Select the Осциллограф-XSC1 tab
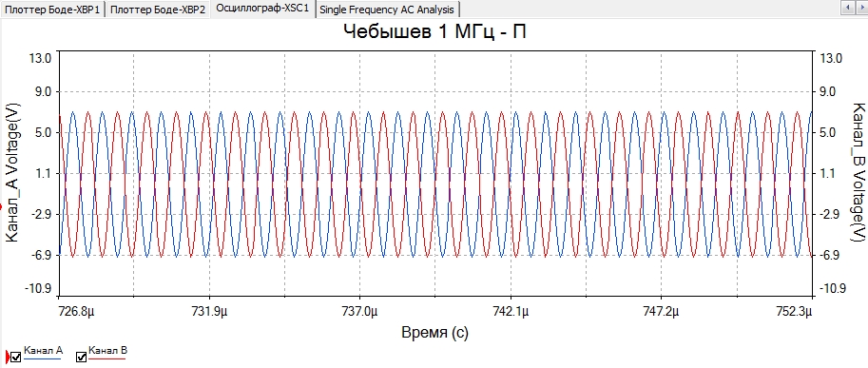This screenshot has height=368, width=868. 263,9
